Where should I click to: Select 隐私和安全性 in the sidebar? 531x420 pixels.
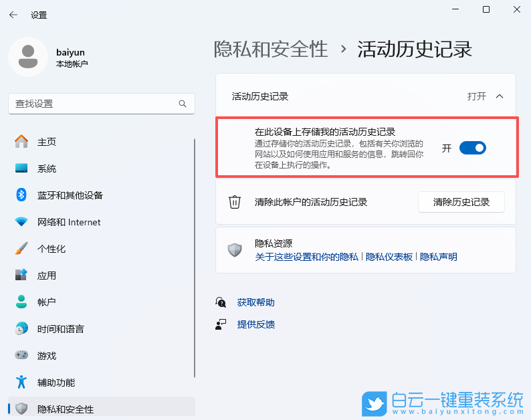101,407
